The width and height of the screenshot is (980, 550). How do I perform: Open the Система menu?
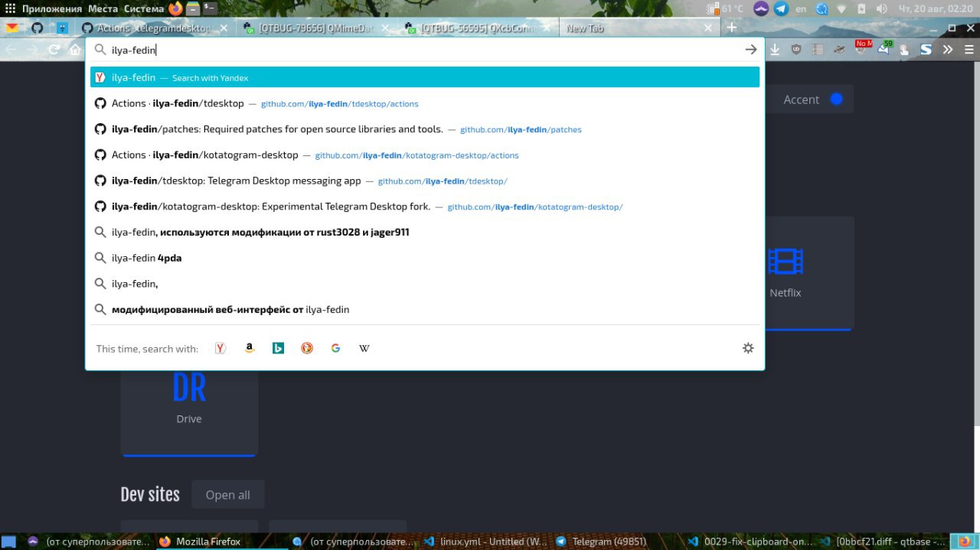143,8
